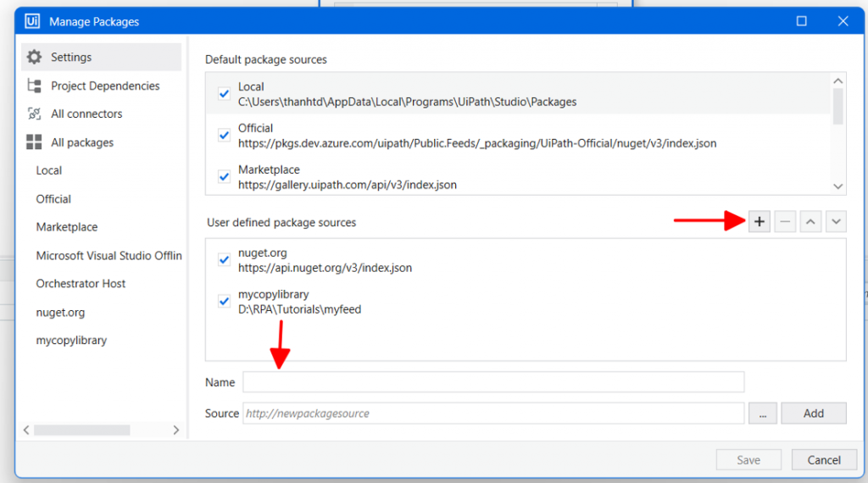Screen dimensions: 868x483
Task: Click the Name input field
Action: click(x=493, y=382)
